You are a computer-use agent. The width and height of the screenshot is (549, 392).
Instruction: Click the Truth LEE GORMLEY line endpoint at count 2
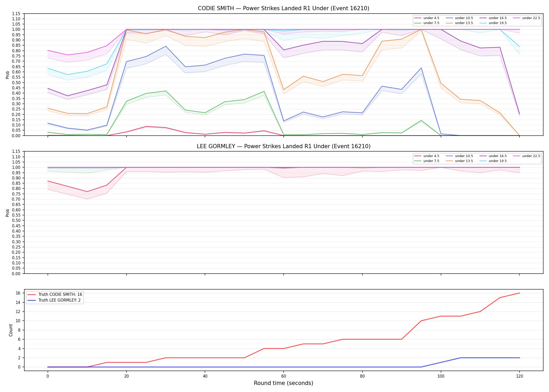pos(519,358)
